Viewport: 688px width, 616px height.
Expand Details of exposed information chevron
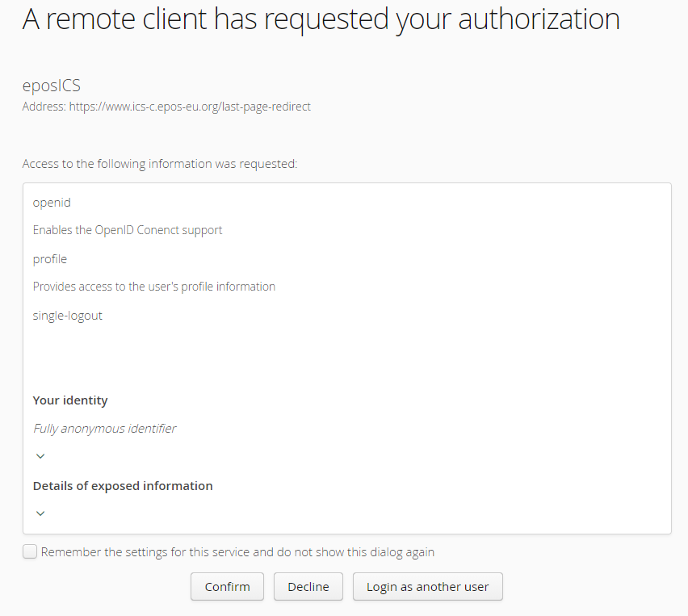(x=40, y=513)
